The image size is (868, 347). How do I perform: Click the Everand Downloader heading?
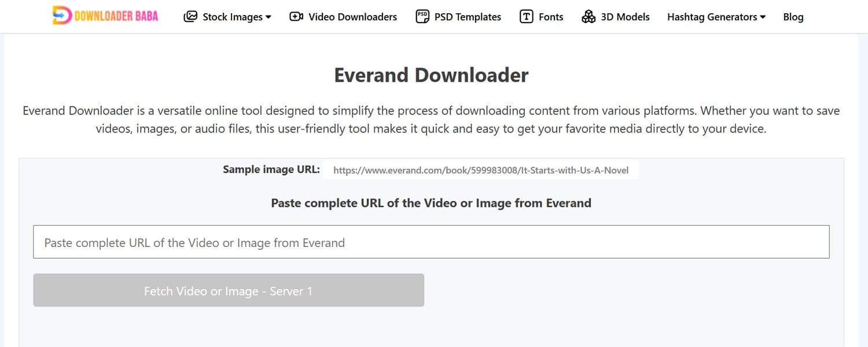coord(431,75)
